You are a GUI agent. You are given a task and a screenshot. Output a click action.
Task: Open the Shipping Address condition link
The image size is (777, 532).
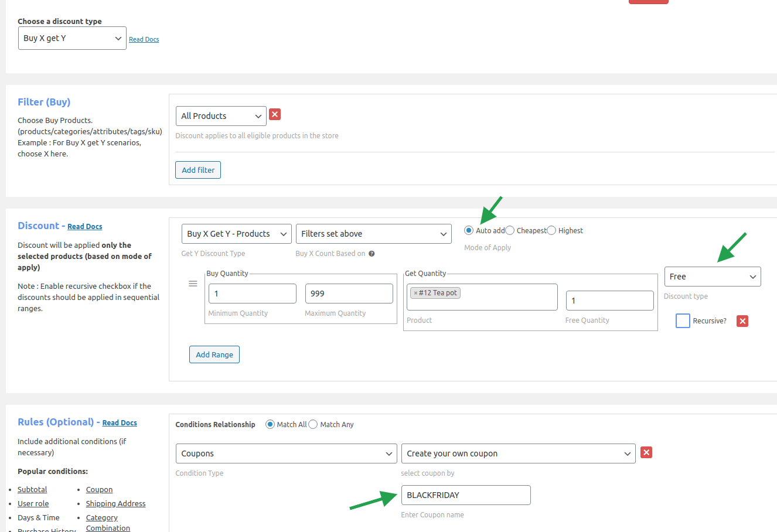click(115, 504)
